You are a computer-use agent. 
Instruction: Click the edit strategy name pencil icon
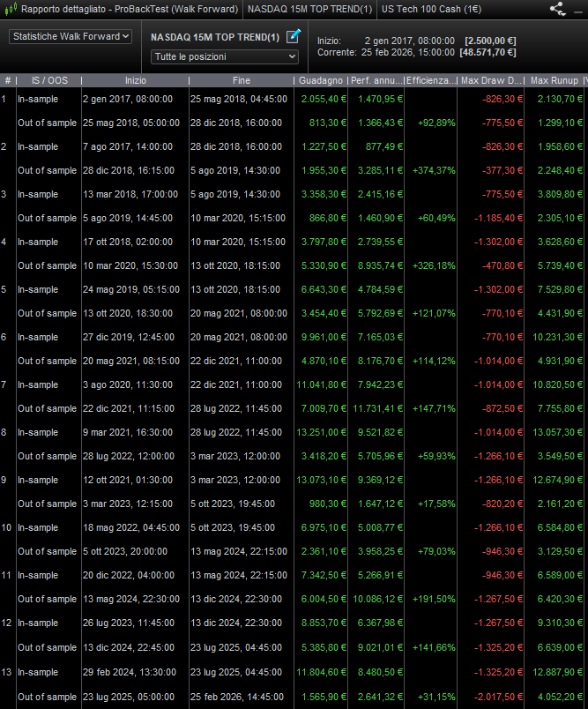click(294, 37)
